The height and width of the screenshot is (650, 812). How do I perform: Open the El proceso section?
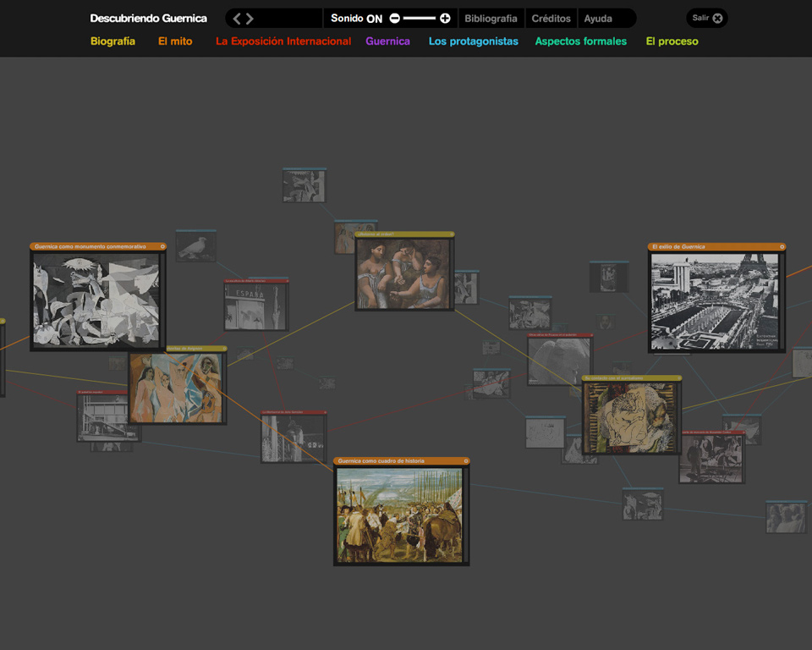pyautogui.click(x=672, y=41)
